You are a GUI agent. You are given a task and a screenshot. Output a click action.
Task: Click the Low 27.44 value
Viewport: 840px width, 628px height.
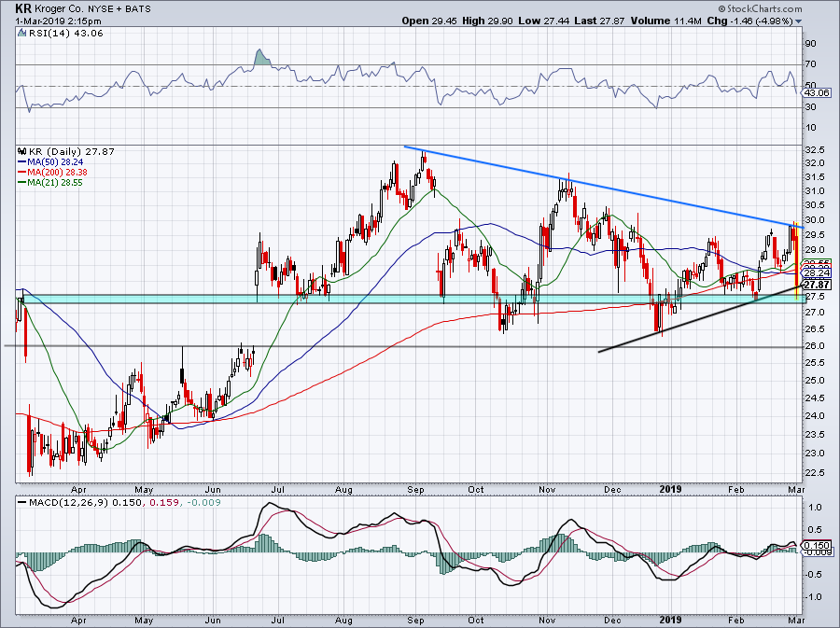click(542, 21)
